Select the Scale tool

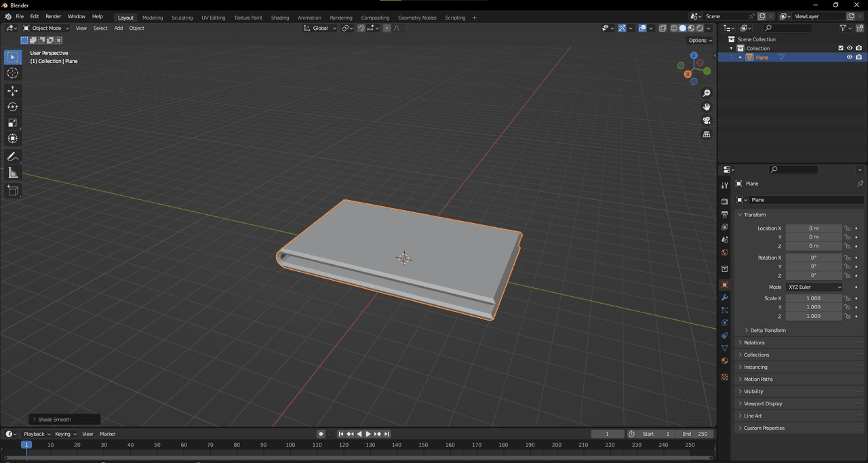click(12, 123)
